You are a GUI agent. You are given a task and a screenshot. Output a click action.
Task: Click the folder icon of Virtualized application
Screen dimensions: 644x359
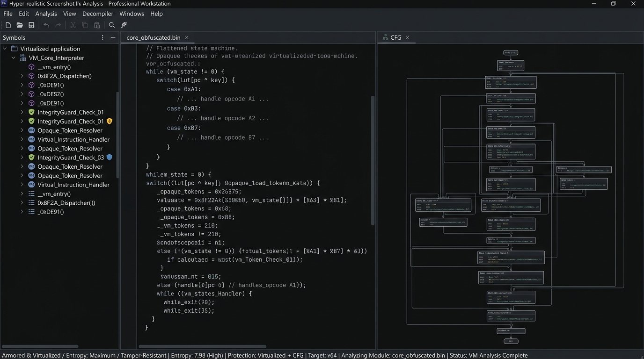click(x=14, y=49)
